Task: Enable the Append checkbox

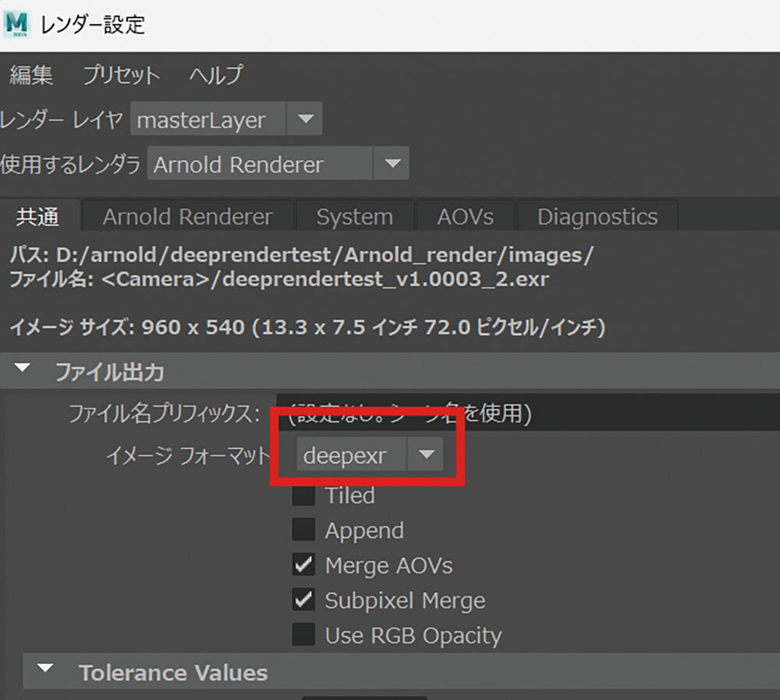Action: click(303, 530)
